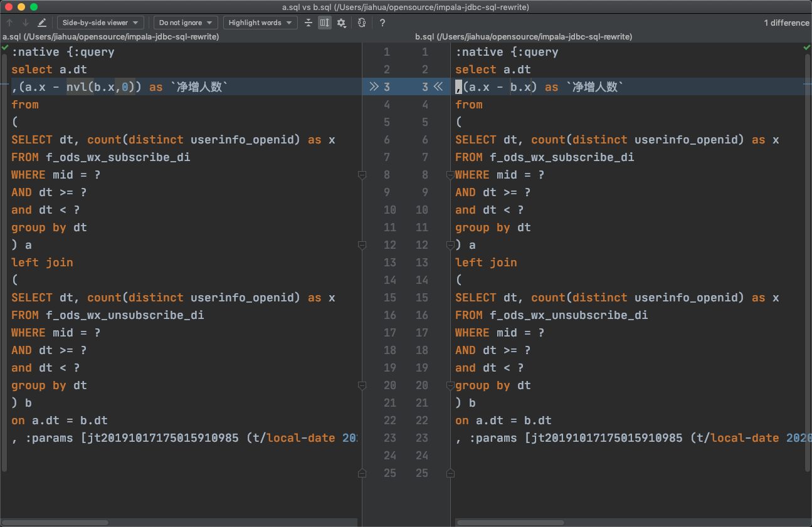Viewport: 812px width, 527px height.
Task: Collapse fold marker at left line 25
Action: [x=362, y=473]
